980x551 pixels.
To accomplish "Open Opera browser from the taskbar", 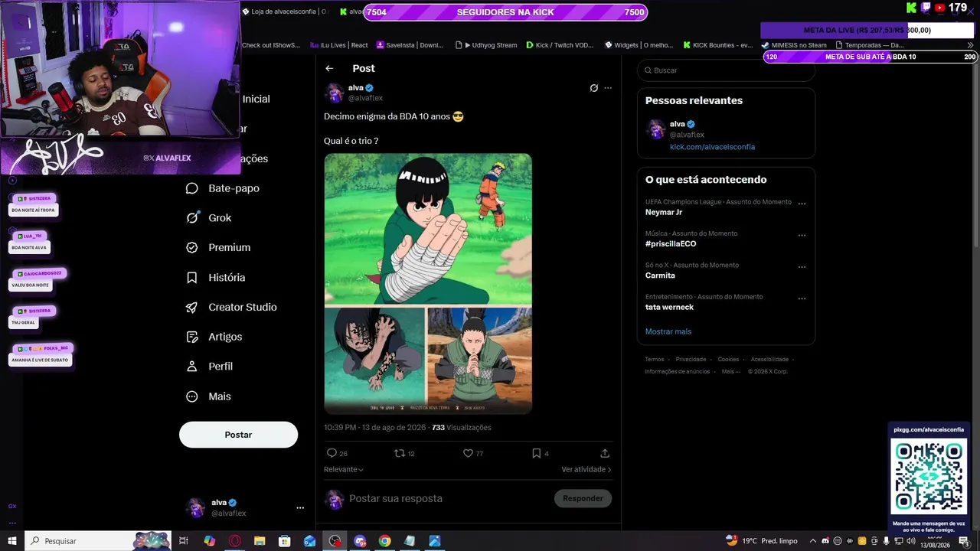I will point(234,541).
